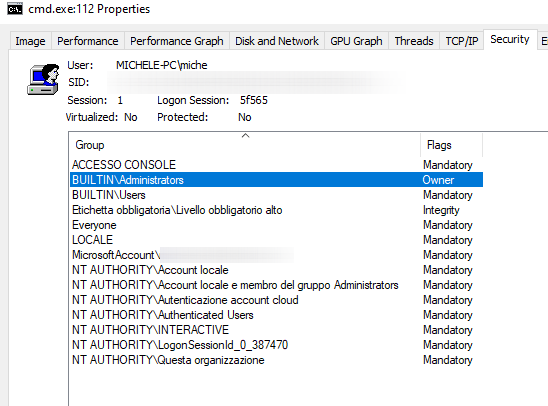The image size is (548, 406).
Task: Switch to Disk and Network tab
Action: coord(277,41)
